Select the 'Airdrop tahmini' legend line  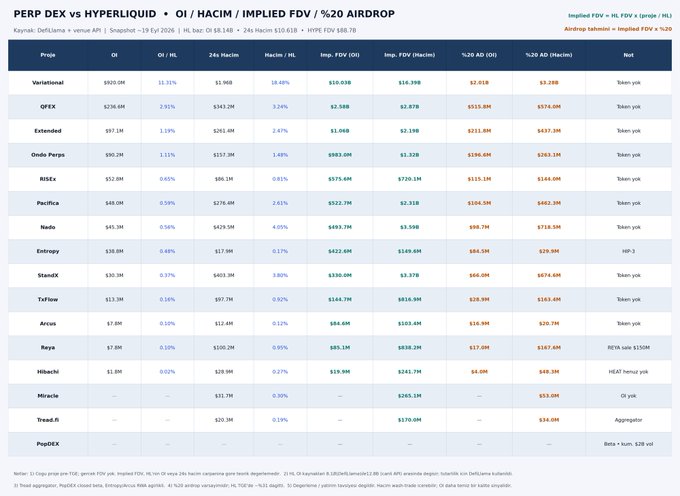(618, 29)
